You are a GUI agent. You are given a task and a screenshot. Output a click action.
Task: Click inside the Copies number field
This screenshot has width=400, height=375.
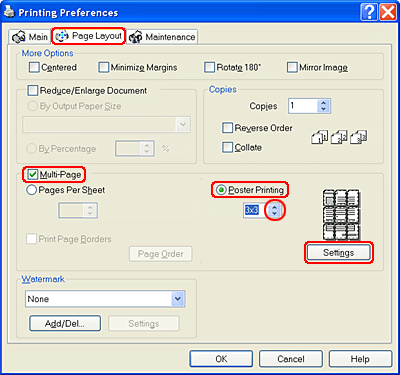point(303,106)
